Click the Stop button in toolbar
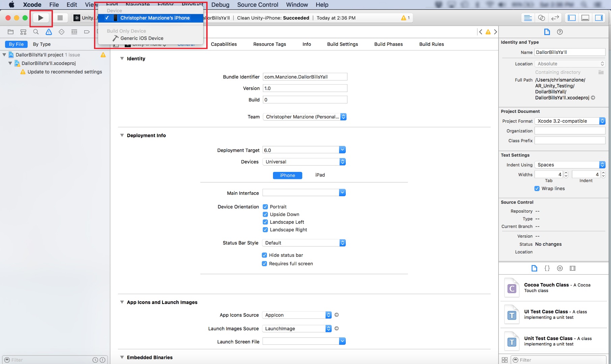This screenshot has height=364, width=611. coord(60,18)
